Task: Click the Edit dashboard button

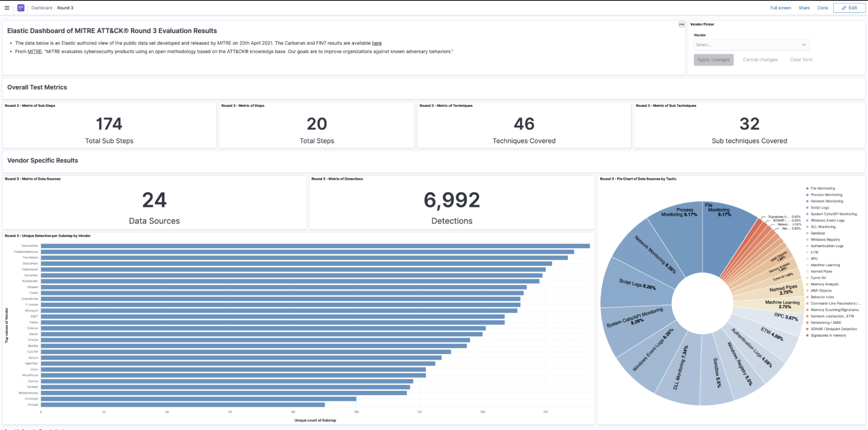Action: tap(849, 8)
